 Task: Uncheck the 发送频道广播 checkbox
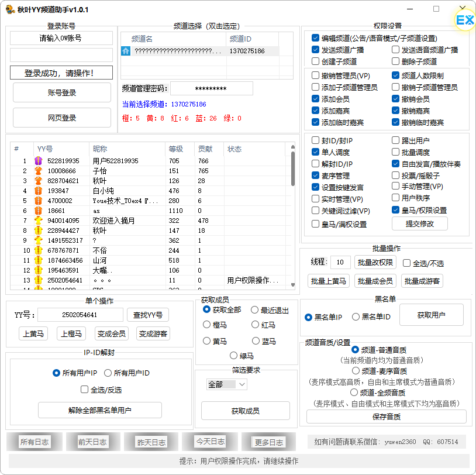(314, 50)
